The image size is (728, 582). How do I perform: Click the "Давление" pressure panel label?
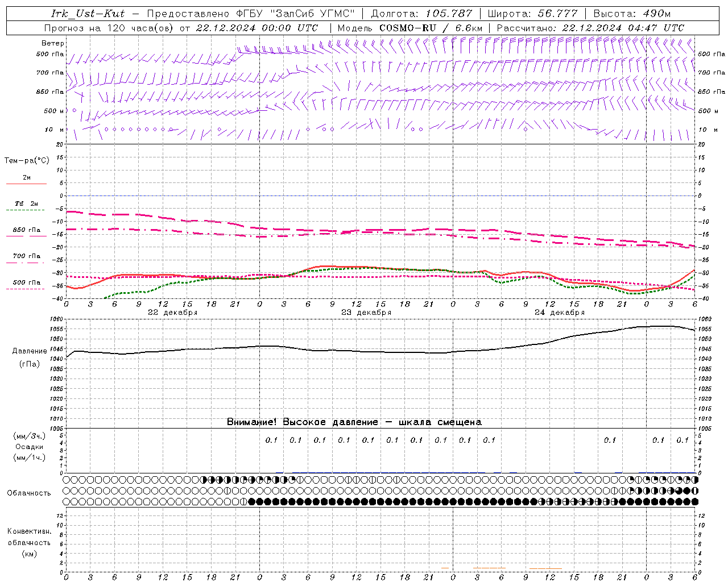coord(30,351)
